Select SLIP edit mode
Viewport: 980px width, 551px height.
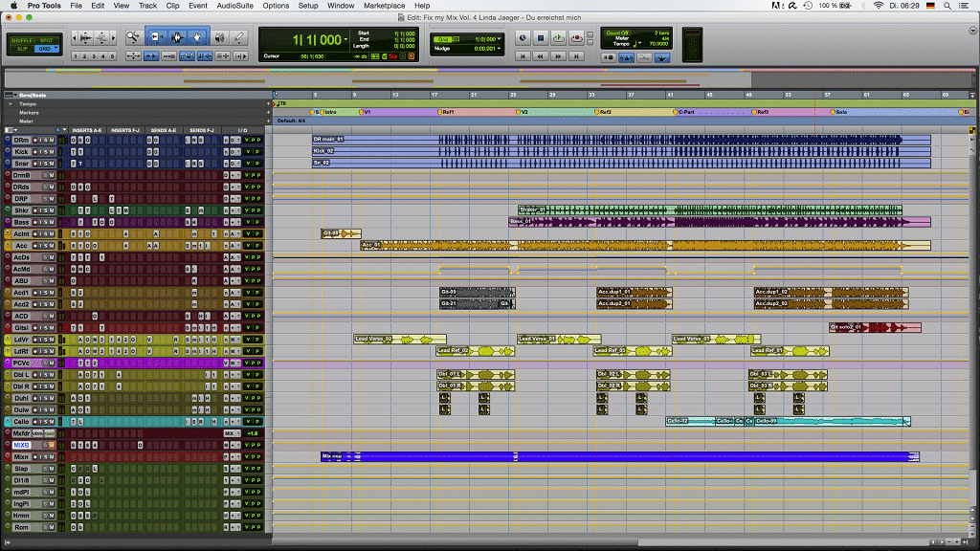pos(22,49)
